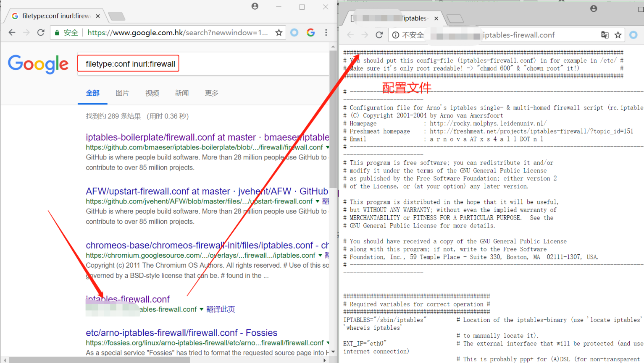Click the 找到约 289 条结果 result stats text
This screenshot has width=644, height=363.
[113, 116]
